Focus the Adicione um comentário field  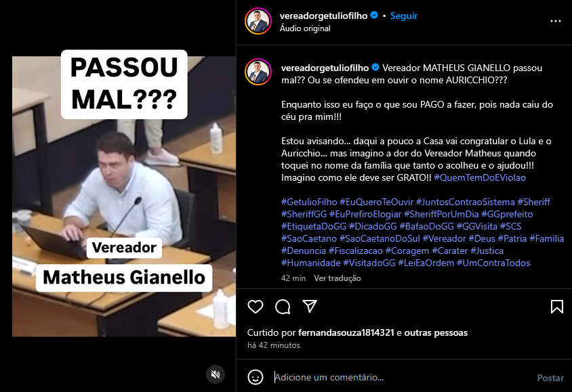401,377
